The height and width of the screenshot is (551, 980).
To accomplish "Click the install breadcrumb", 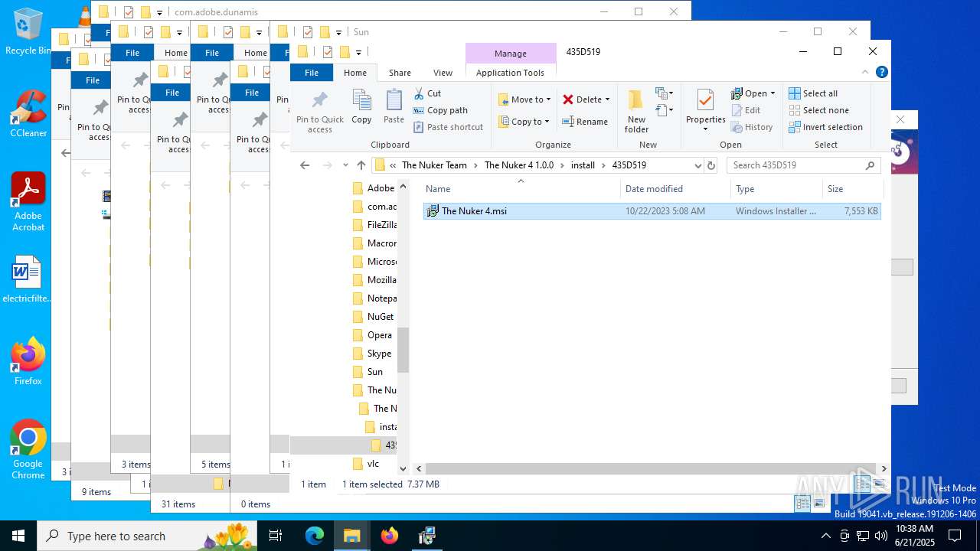I will [583, 165].
